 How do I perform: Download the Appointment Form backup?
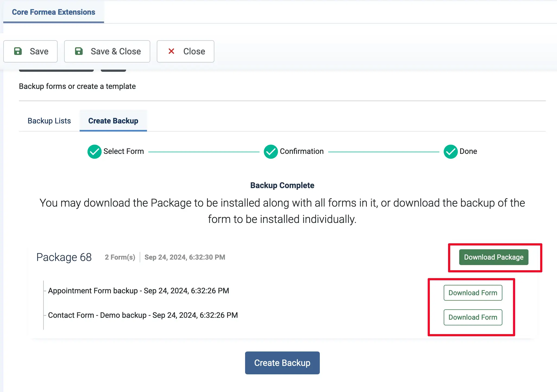(472, 293)
